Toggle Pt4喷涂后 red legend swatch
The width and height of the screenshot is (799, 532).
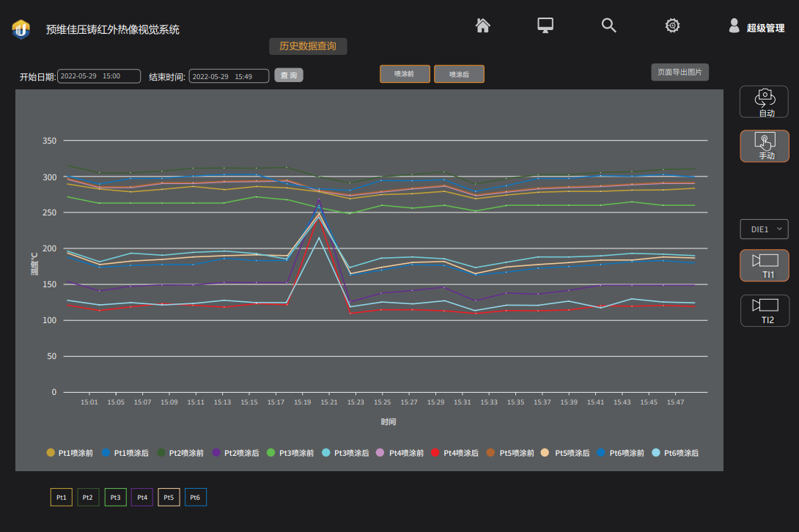[435, 453]
